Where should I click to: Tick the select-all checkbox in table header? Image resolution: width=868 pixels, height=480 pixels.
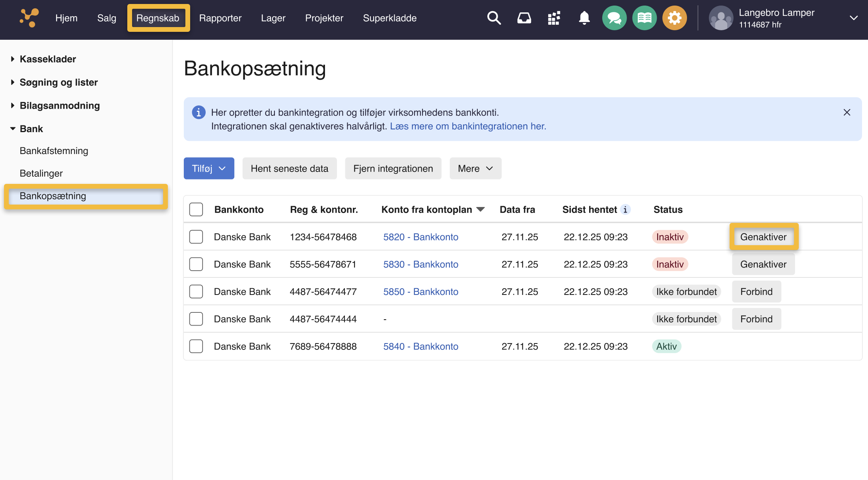point(196,210)
